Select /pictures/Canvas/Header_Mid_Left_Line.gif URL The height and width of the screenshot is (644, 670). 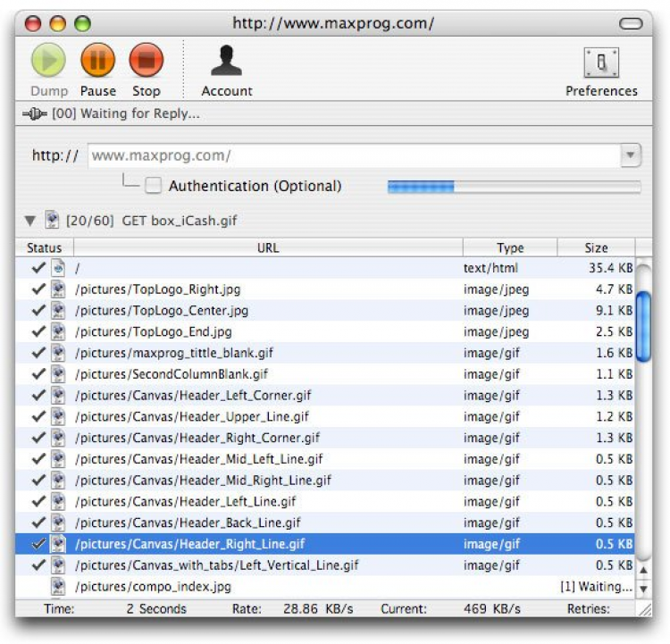pos(198,459)
